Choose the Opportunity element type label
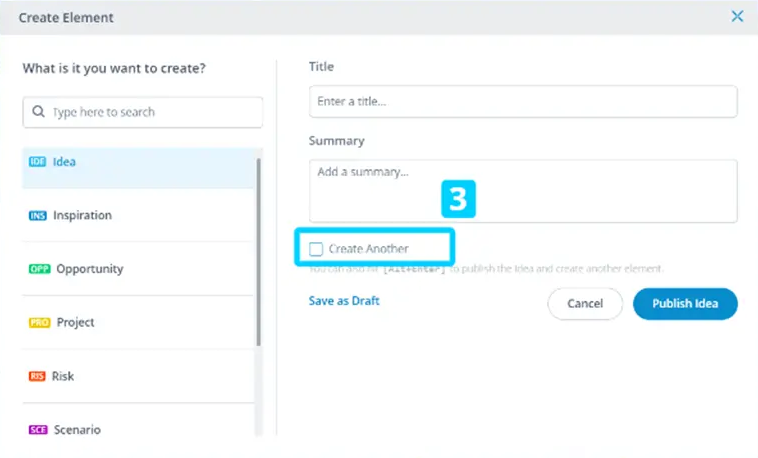Image resolution: width=758 pixels, height=458 pixels. pos(90,270)
